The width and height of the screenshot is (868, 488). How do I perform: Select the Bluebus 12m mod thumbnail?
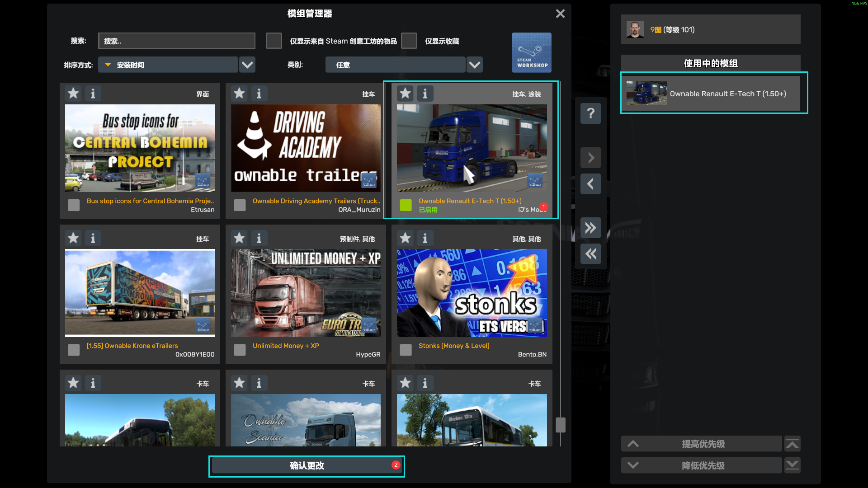tap(472, 420)
